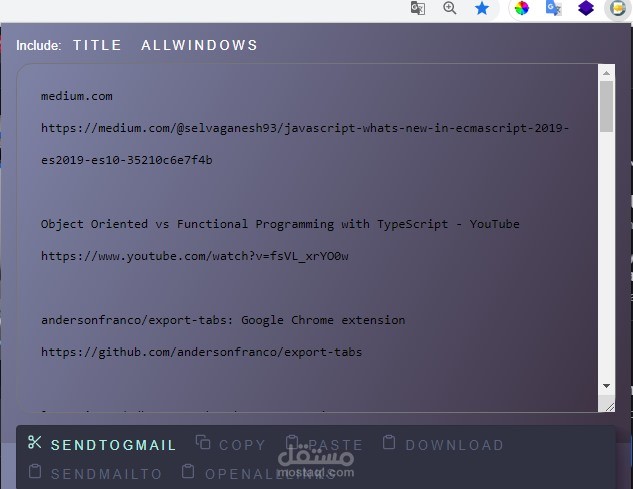Click the copy icon beside COPY
This screenshot has width=633, height=489.
[203, 442]
